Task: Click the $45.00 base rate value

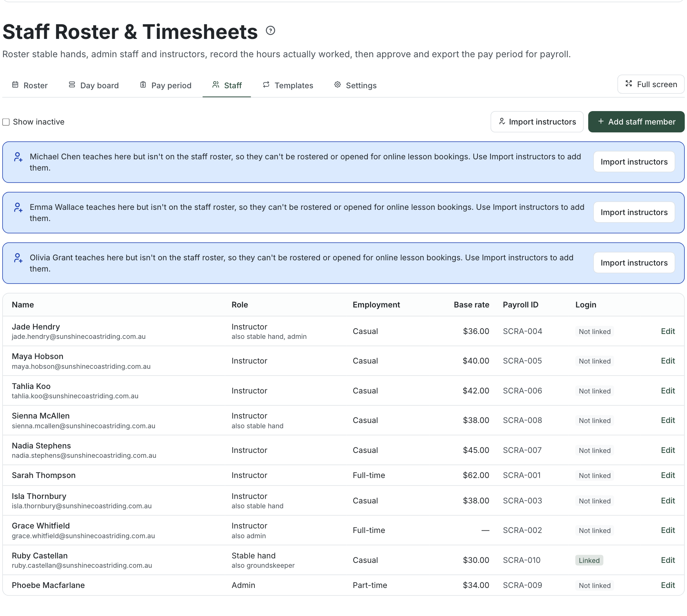Action: 476,450
